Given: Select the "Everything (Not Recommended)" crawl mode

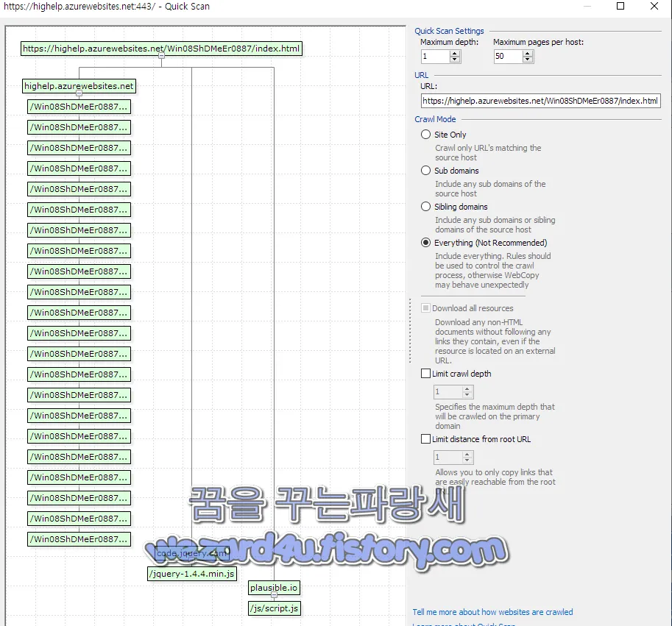Looking at the screenshot, I should [x=425, y=243].
